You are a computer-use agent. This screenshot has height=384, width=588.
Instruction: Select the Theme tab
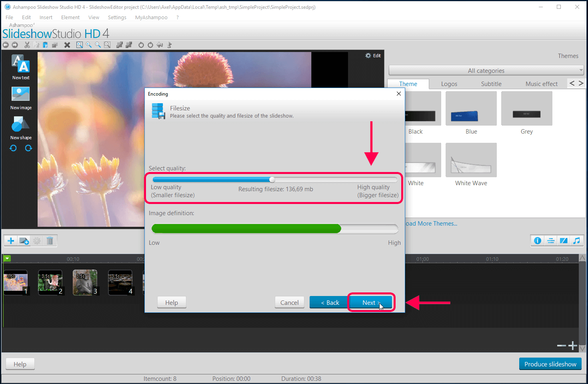click(408, 84)
